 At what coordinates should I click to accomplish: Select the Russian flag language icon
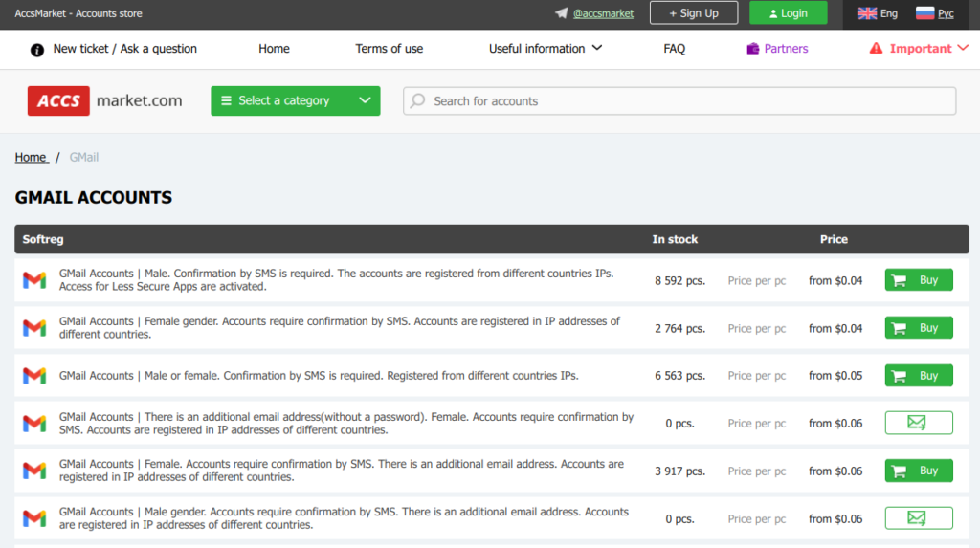coord(925,13)
